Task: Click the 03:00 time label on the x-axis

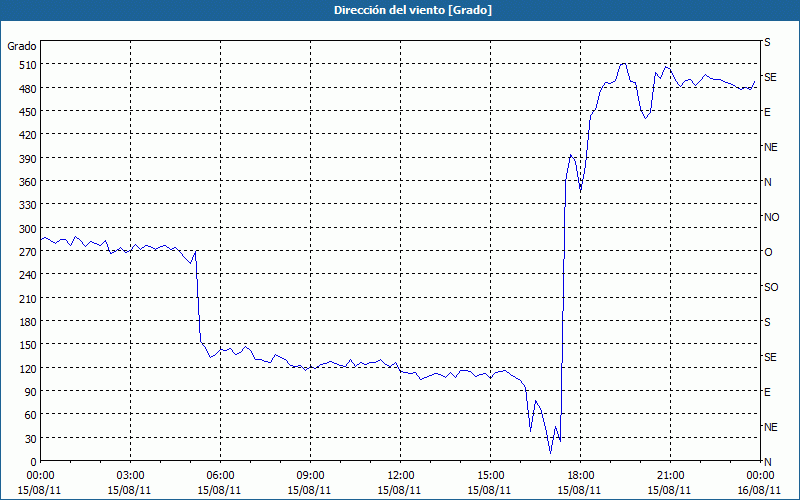Action: (x=130, y=476)
